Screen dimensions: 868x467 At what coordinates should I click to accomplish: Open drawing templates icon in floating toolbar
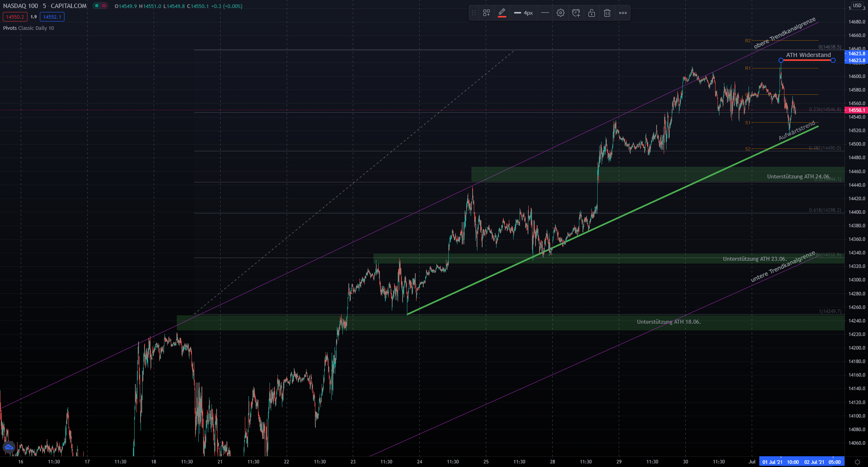pyautogui.click(x=486, y=13)
